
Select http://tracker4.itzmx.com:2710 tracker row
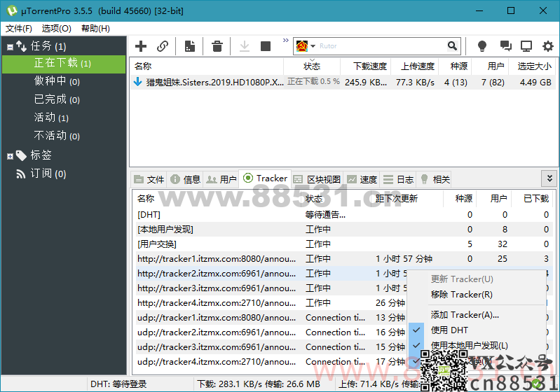click(270, 303)
